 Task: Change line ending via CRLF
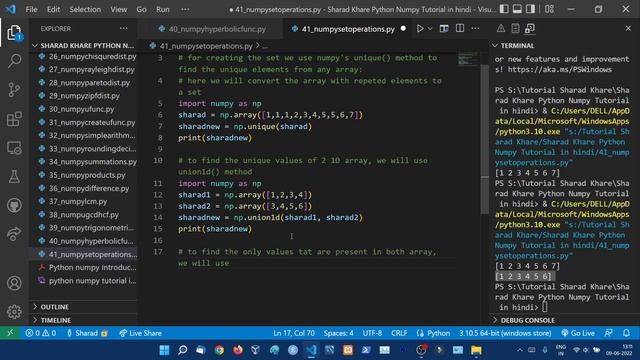[399, 333]
